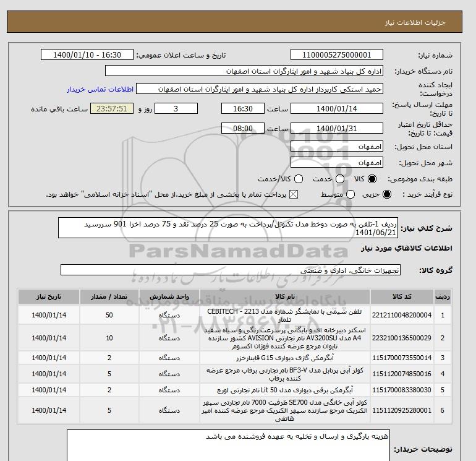This screenshot has height=461, width=476.
Task: Click the price validity date 1400/01/31 field
Action: pos(337,128)
